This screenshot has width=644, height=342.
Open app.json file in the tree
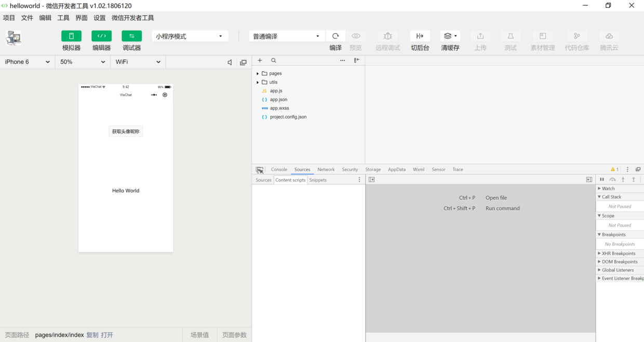click(278, 100)
